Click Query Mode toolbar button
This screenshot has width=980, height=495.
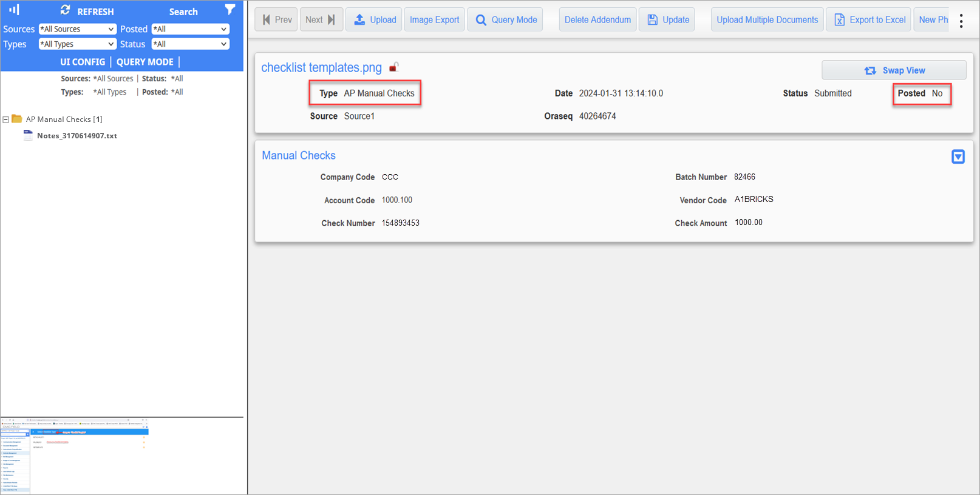pyautogui.click(x=505, y=19)
